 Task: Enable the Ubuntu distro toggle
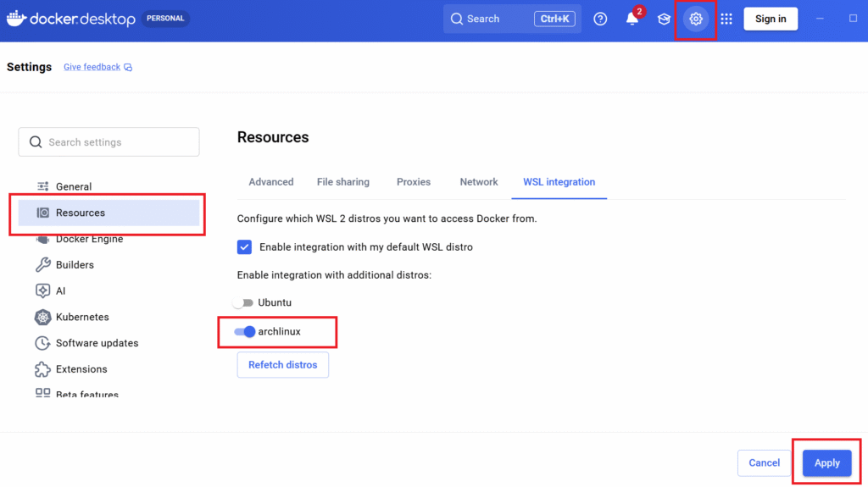point(244,302)
